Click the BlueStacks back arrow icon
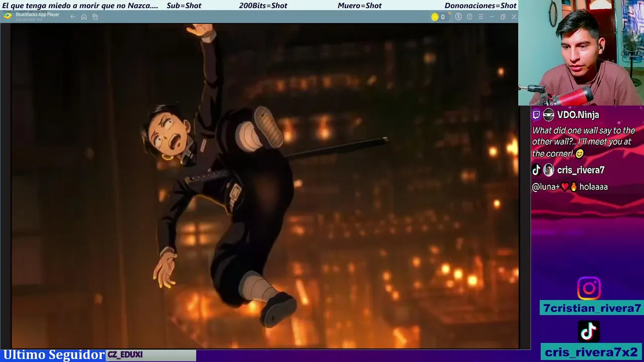The height and width of the screenshot is (362, 644). point(73,17)
